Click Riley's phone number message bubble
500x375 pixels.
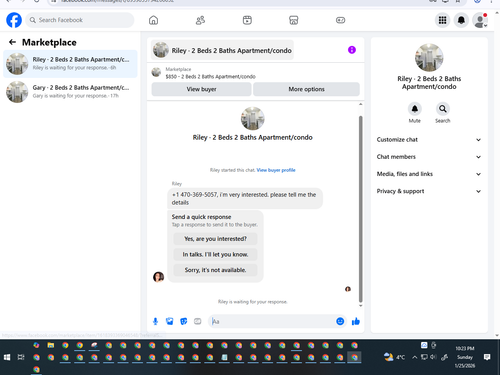click(x=245, y=198)
